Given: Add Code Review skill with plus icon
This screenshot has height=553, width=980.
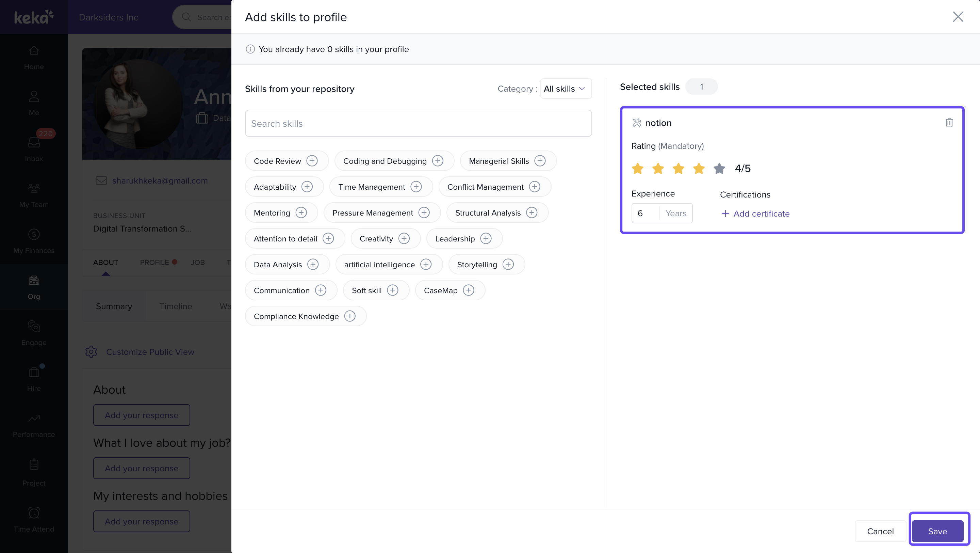Looking at the screenshot, I should pos(312,161).
